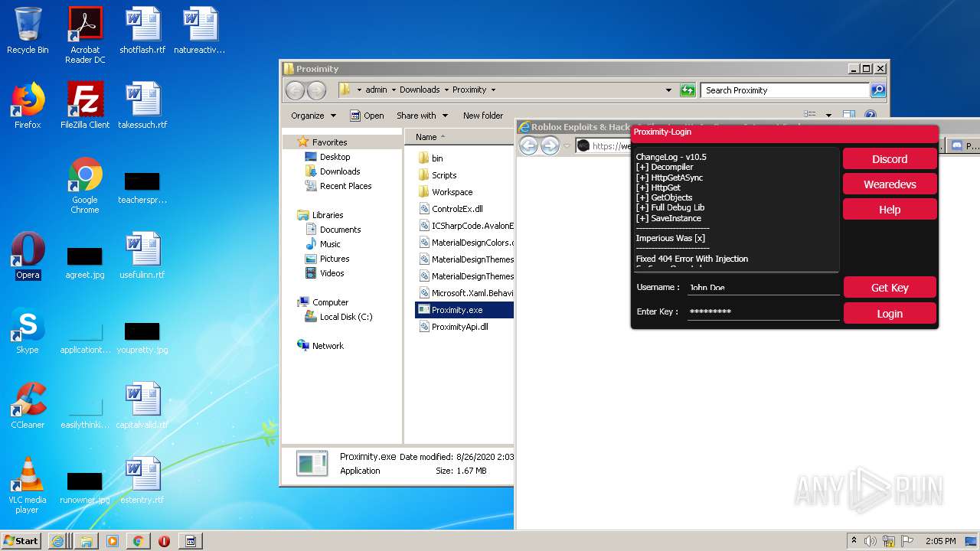Click New folder in toolbar
The width and height of the screenshot is (980, 551).
[x=483, y=116]
